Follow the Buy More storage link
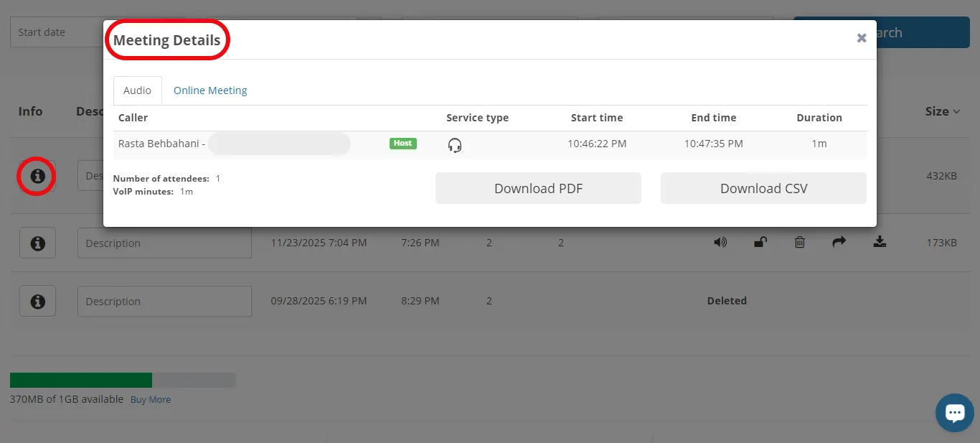Screen dimensions: 980x443 pyautogui.click(x=151, y=400)
